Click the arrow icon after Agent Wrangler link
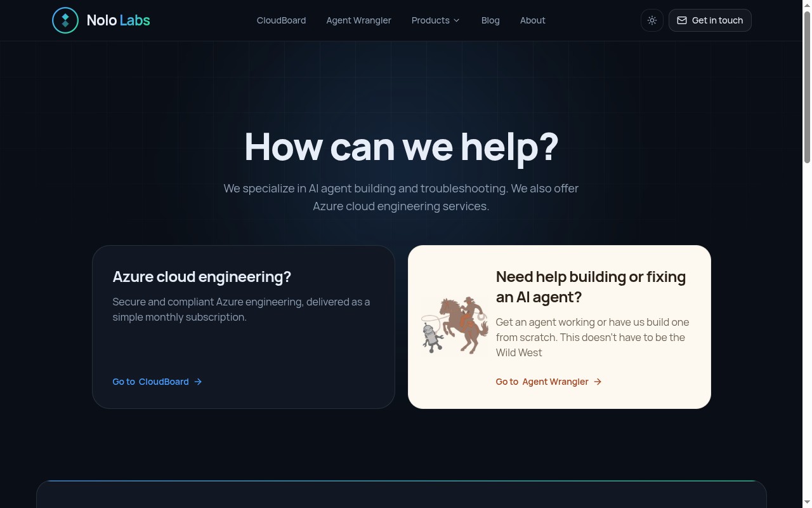The width and height of the screenshot is (812, 508). click(x=598, y=382)
